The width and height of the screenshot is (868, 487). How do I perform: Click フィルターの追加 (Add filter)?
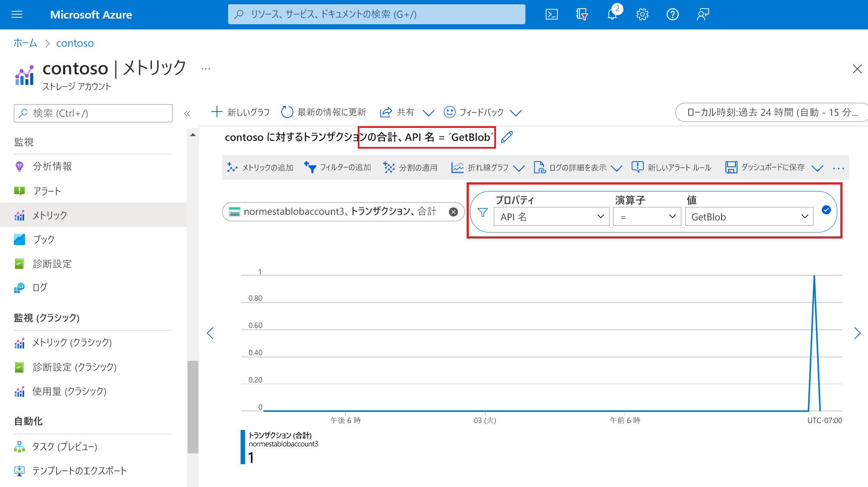click(337, 168)
